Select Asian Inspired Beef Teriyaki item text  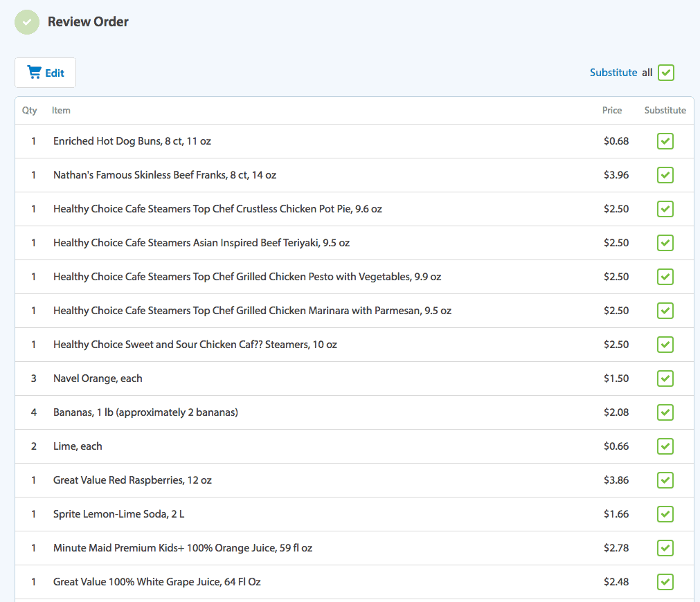coord(201,243)
